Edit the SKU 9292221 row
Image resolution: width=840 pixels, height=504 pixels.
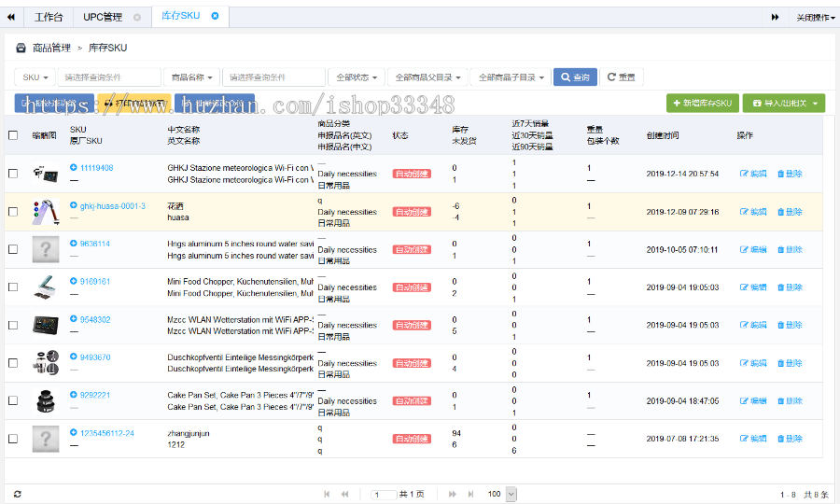[x=753, y=400]
